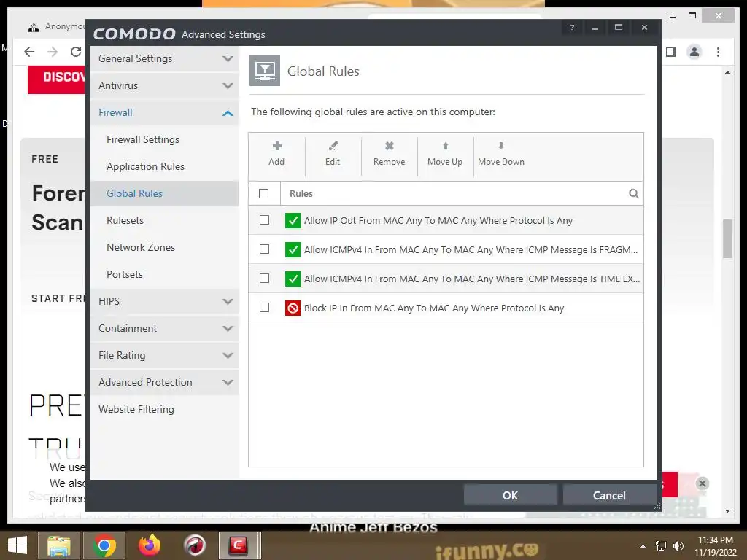Open Google Chrome from the taskbar
The width and height of the screenshot is (747, 560).
tap(104, 545)
